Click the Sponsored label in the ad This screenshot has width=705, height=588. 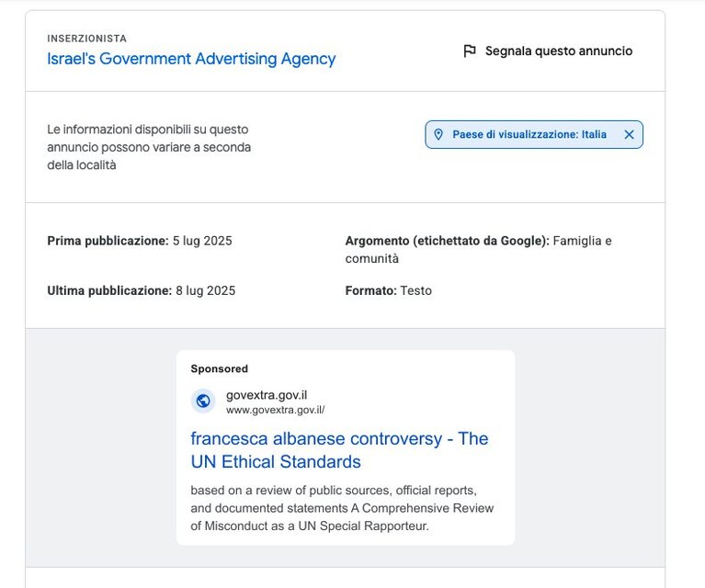tap(220, 368)
